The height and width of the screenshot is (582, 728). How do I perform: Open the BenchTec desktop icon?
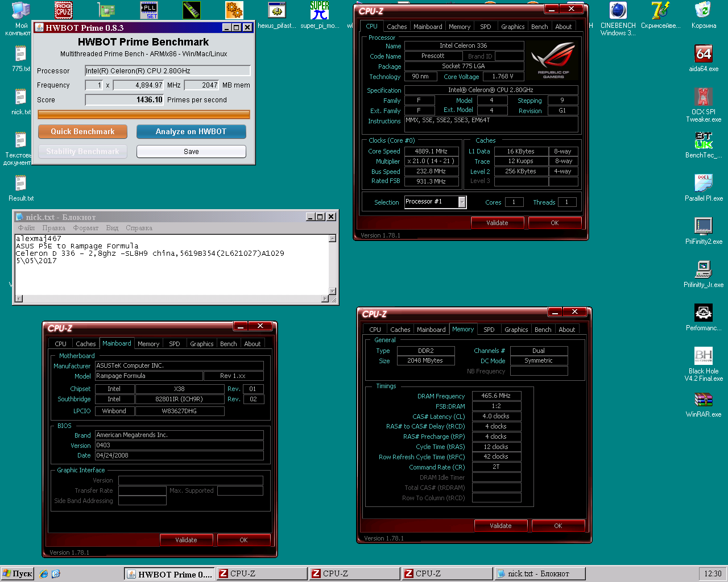[704, 145]
